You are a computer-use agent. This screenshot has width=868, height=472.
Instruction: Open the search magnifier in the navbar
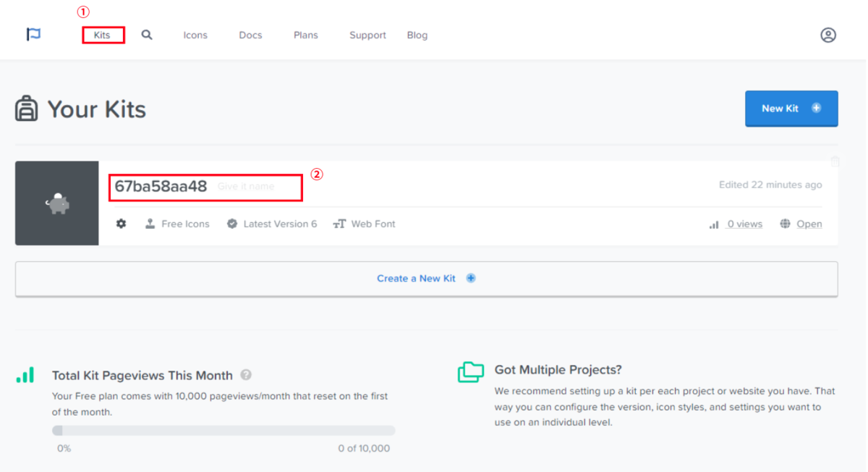pyautogui.click(x=147, y=35)
